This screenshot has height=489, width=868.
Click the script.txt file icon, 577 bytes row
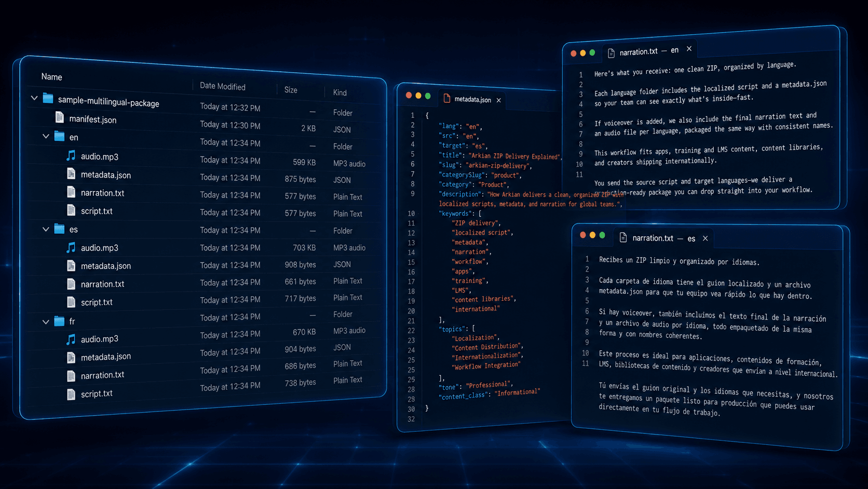coord(71,210)
